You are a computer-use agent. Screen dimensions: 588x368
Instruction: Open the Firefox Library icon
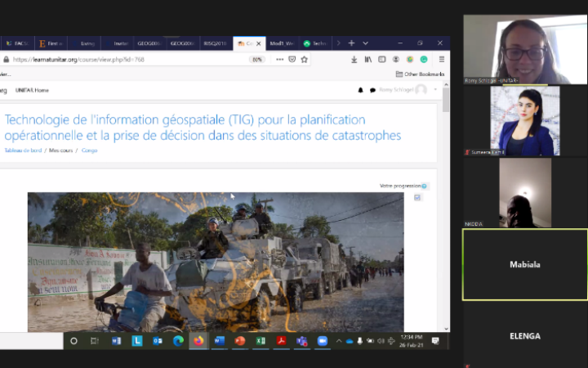[x=368, y=60]
